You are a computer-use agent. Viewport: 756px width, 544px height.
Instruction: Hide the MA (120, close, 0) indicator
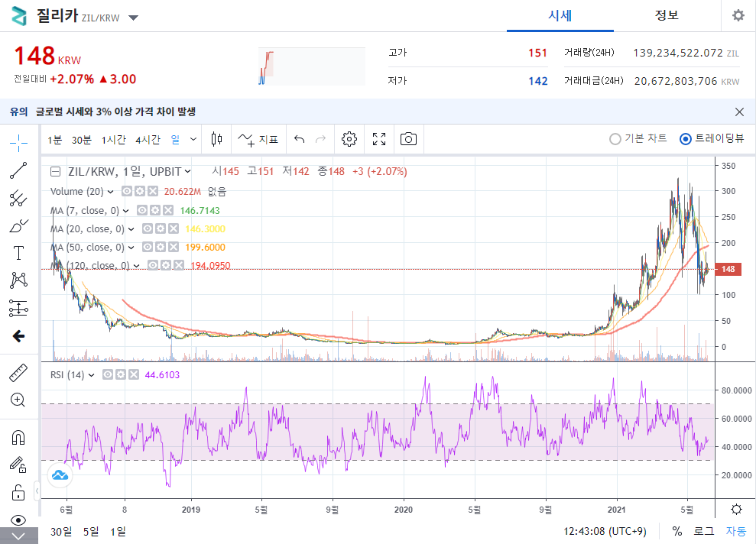coord(152,265)
